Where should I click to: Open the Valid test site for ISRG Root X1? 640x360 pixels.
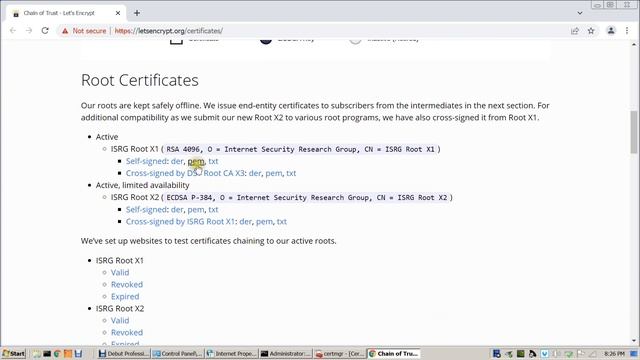120,272
